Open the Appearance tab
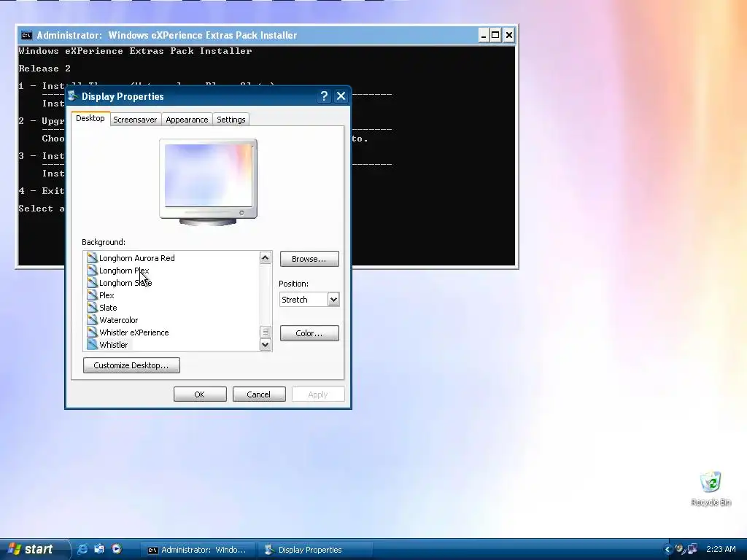The height and width of the screenshot is (560, 747). [187, 120]
